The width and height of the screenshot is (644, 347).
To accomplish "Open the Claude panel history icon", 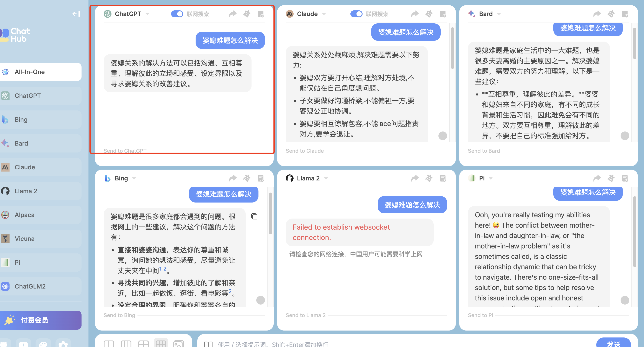I will click(443, 14).
